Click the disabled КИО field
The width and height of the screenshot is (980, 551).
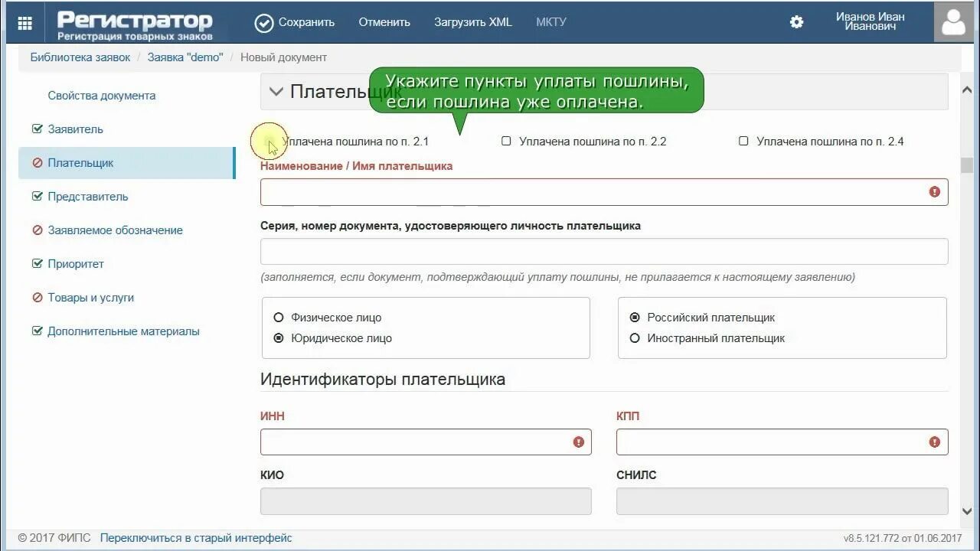pos(426,501)
